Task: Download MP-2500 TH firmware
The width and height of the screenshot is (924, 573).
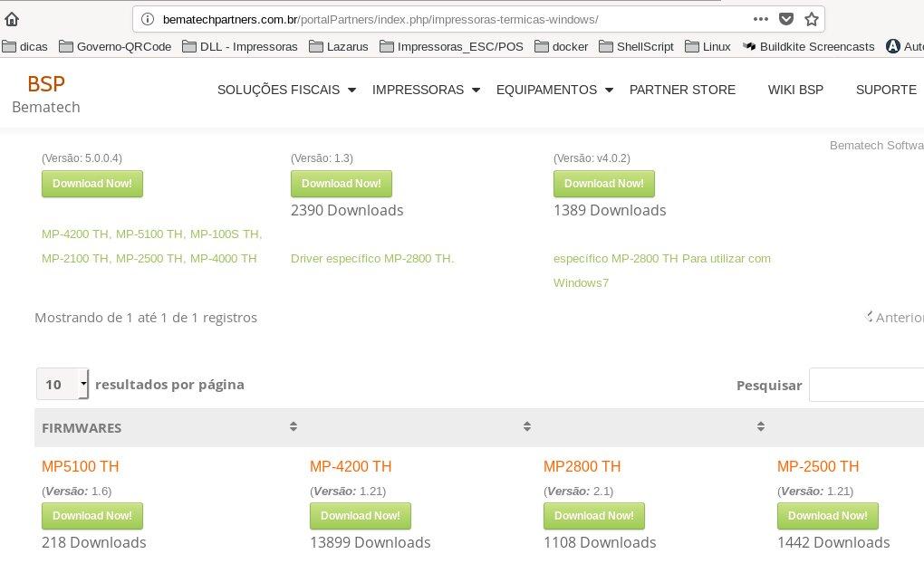Action: click(x=828, y=516)
